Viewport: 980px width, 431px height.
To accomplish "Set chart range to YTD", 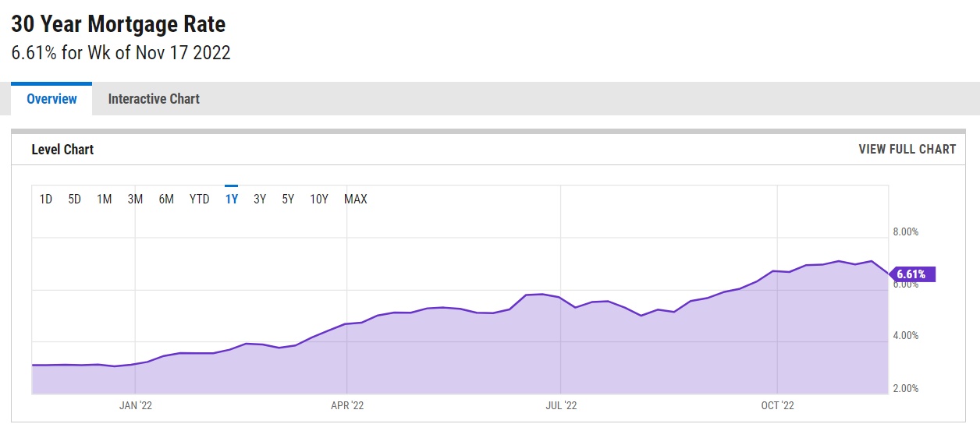I will tap(200, 200).
